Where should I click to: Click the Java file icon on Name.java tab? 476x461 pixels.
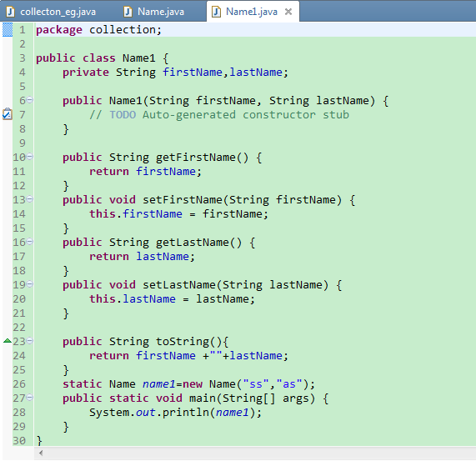[128, 12]
